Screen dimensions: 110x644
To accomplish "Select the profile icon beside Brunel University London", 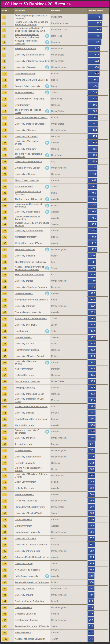I will pos(47,168).
